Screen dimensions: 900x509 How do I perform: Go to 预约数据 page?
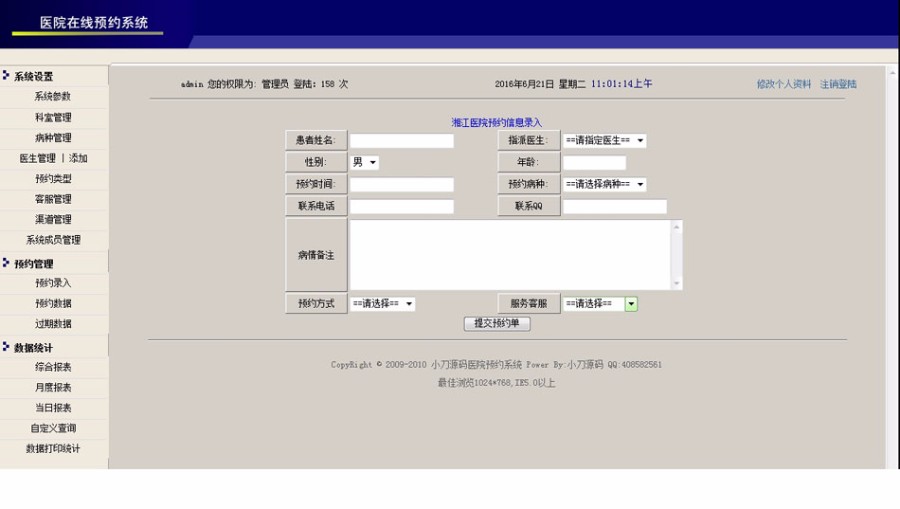coord(53,304)
